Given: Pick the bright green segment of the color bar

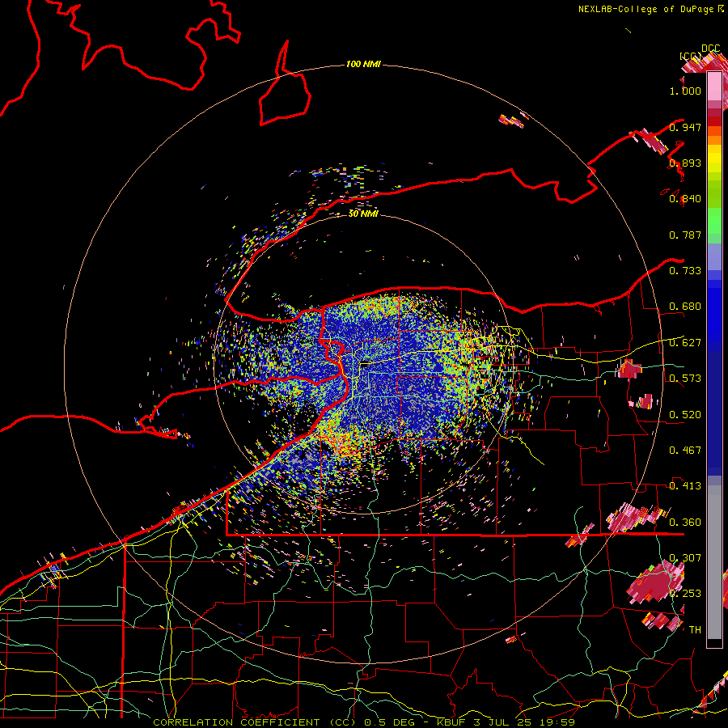Looking at the screenshot, I should [x=714, y=221].
